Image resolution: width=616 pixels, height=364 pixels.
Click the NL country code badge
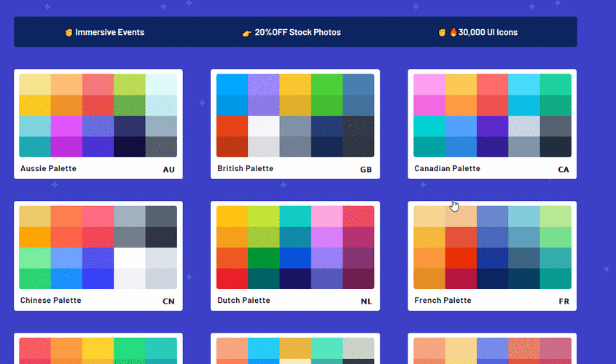[366, 302]
